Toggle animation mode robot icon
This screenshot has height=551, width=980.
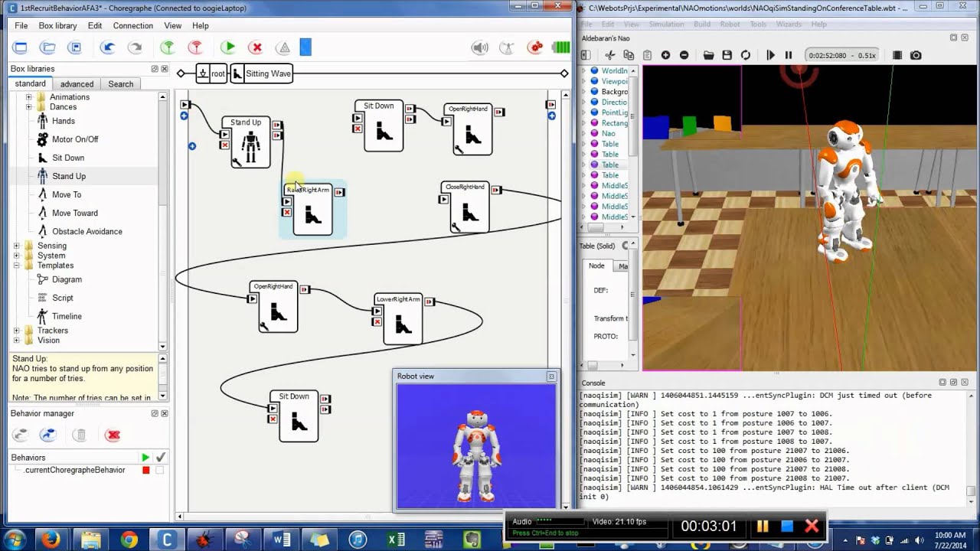coord(506,47)
